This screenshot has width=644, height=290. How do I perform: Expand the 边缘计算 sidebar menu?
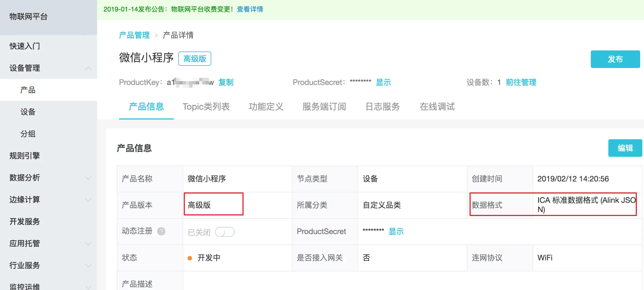click(x=49, y=200)
